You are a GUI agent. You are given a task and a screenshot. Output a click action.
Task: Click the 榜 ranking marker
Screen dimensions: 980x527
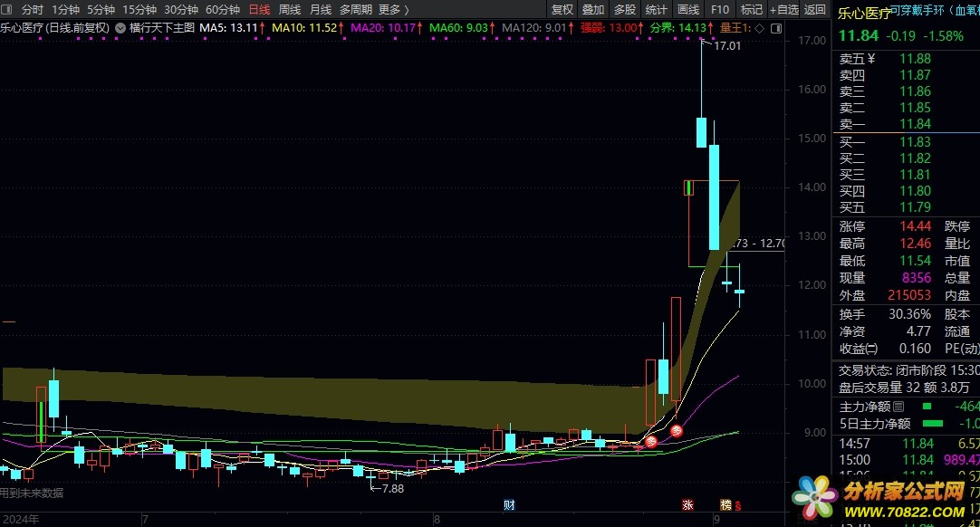(x=725, y=505)
